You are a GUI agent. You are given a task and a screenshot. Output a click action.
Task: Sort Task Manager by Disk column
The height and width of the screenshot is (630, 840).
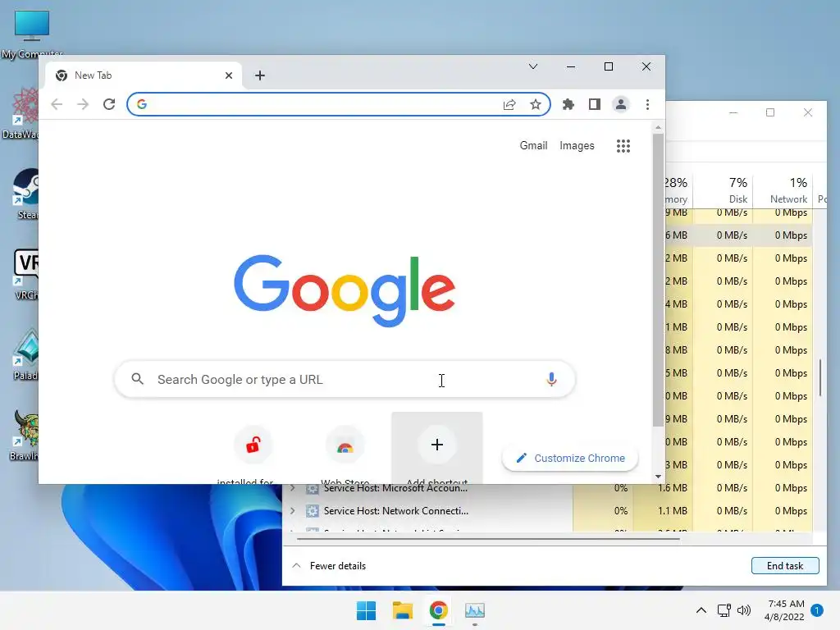point(723,190)
